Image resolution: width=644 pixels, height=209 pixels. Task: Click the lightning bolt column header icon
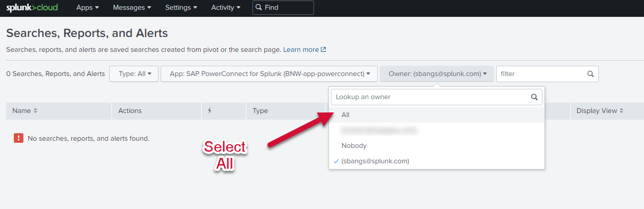coord(210,111)
